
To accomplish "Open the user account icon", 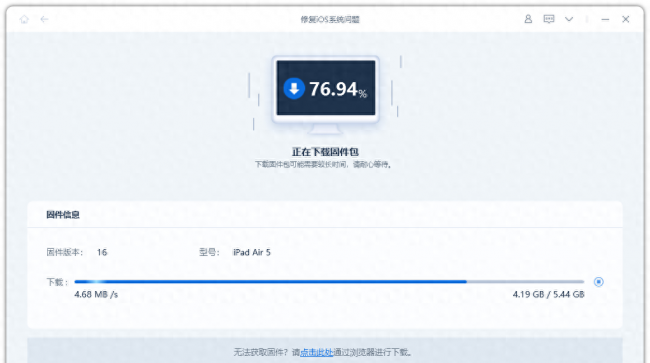I will 528,19.
